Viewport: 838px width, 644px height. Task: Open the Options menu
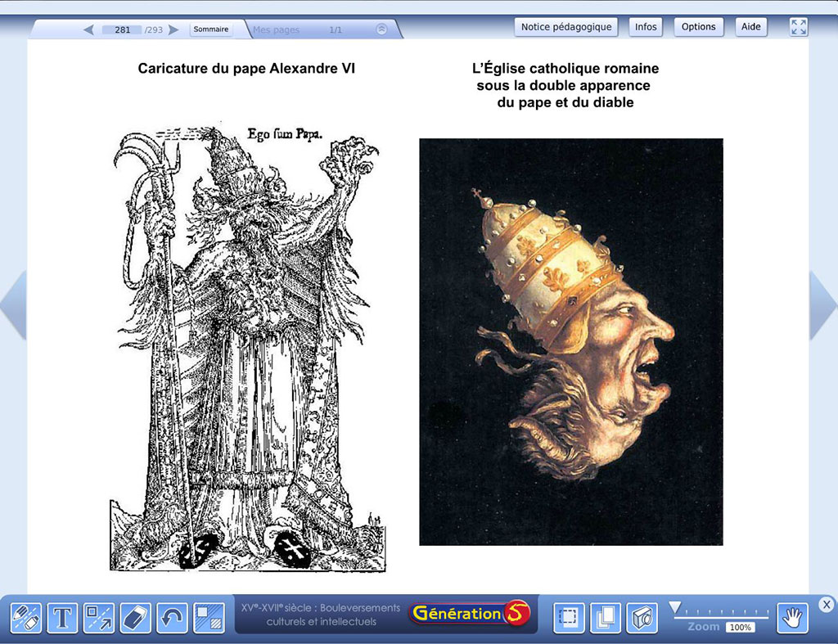698,27
